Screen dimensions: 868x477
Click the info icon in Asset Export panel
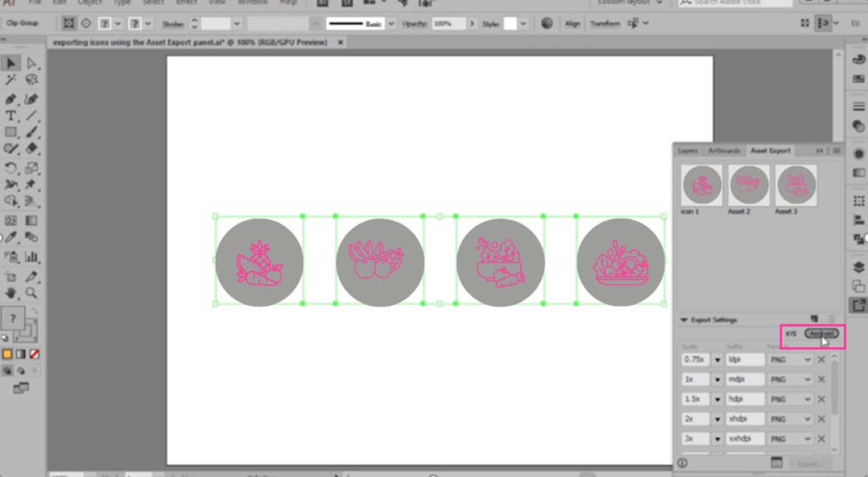683,463
